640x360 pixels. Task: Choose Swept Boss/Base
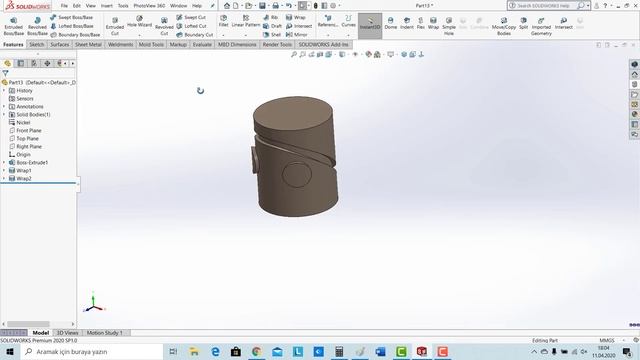point(71,17)
